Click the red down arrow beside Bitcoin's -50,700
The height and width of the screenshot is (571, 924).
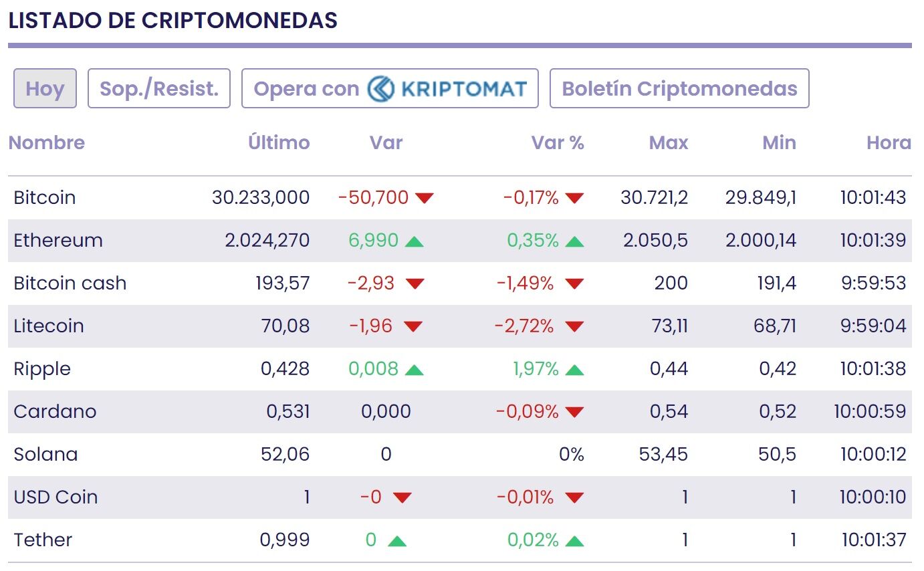[425, 198]
